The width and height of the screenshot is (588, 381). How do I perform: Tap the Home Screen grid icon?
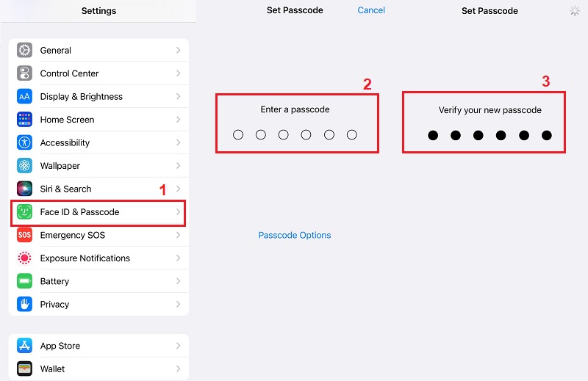[25, 120]
